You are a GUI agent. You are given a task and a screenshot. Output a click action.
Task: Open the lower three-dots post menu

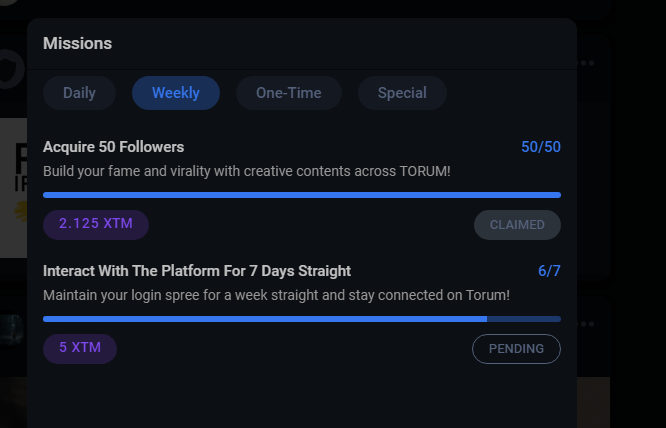586,324
